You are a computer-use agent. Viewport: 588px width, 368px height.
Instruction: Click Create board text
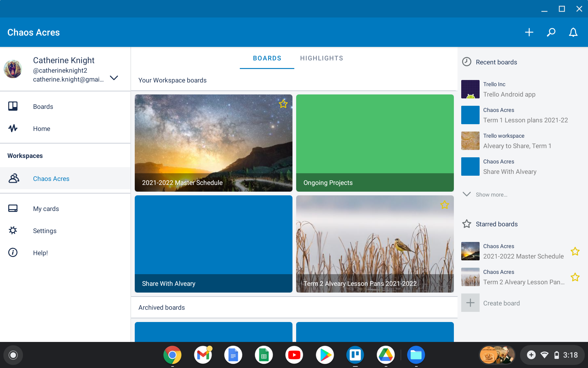pyautogui.click(x=501, y=303)
